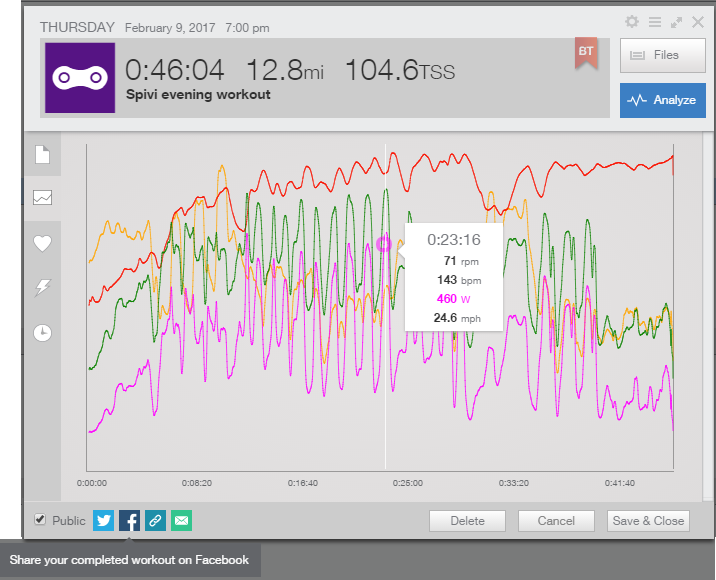Viewport: 716px width, 580px height.
Task: Click the blue Analyze button
Action: point(663,100)
